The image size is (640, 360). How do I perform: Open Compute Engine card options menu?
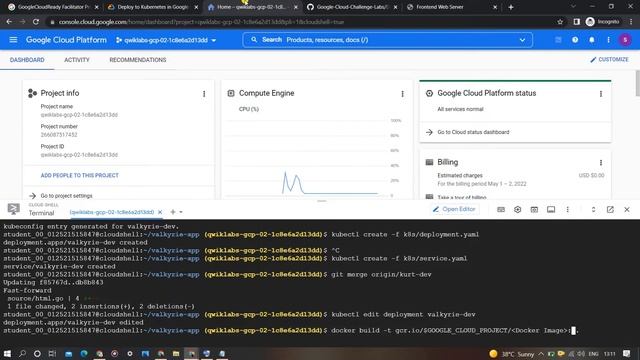pyautogui.click(x=402, y=94)
